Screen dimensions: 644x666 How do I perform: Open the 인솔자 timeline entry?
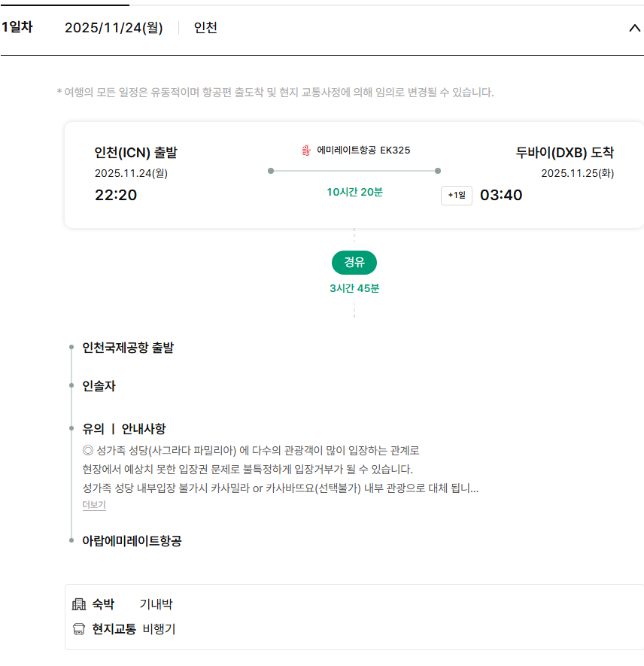tap(99, 386)
